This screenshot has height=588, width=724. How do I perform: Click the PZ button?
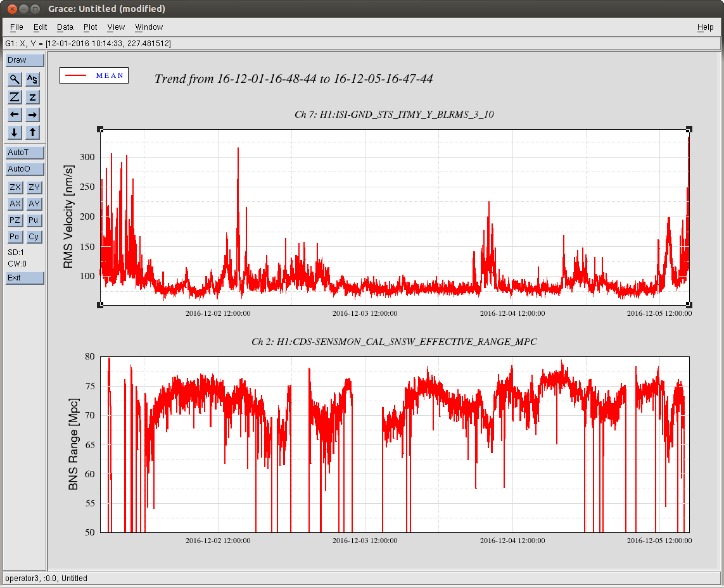point(15,220)
